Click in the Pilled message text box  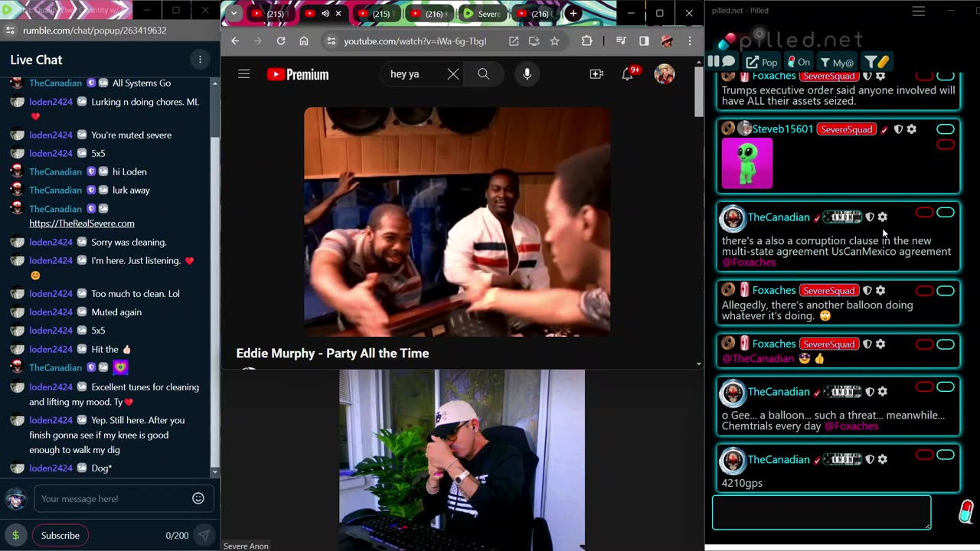click(822, 513)
